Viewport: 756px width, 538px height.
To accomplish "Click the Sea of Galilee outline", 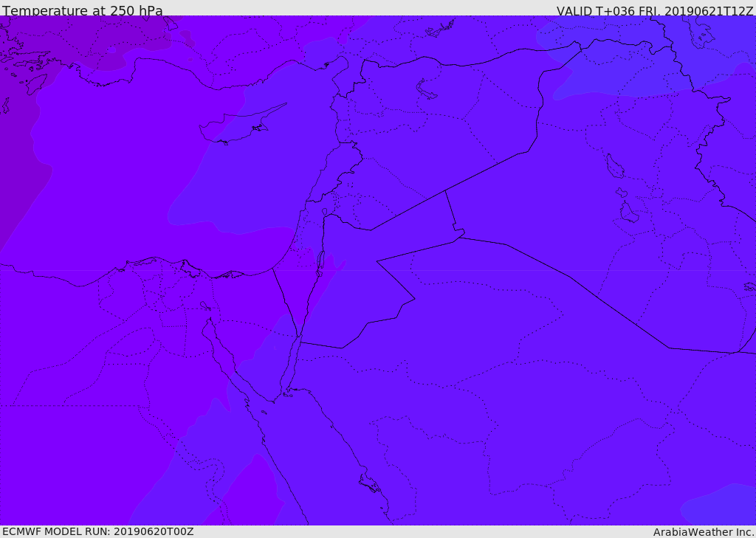I will point(325,212).
